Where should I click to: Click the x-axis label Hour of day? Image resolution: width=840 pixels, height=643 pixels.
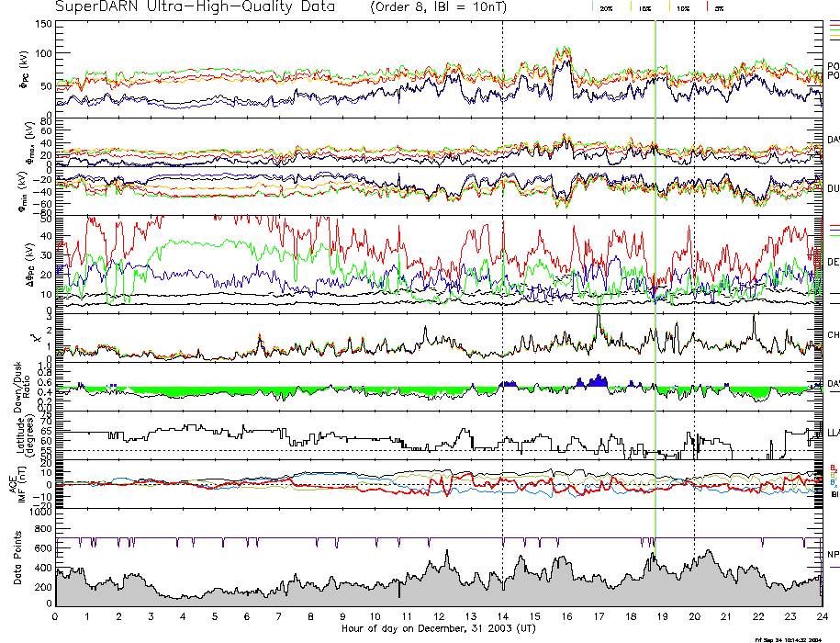point(437,628)
